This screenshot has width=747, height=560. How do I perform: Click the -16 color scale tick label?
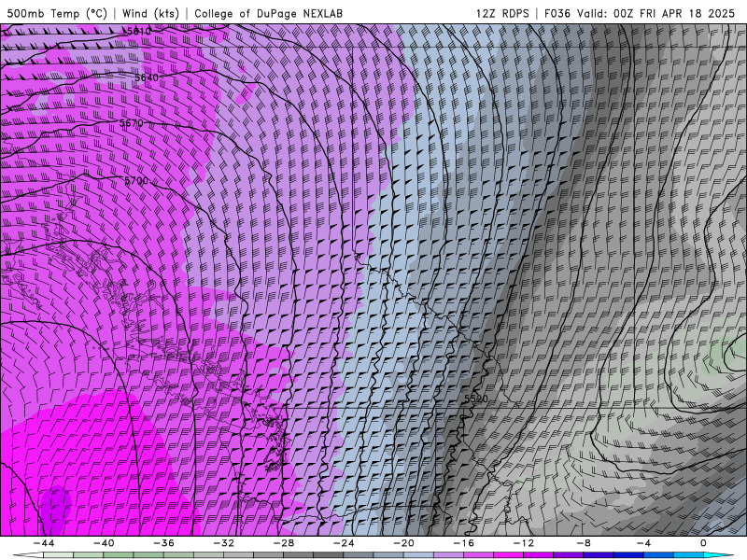coord(464,543)
